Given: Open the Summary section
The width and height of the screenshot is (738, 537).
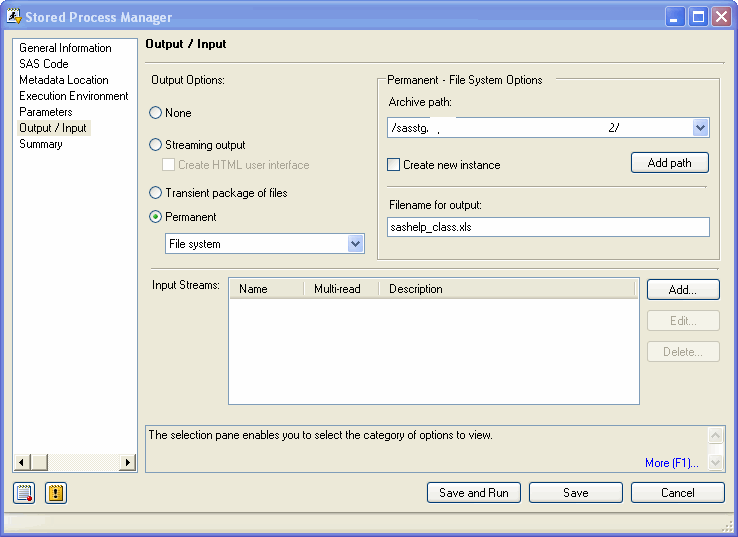Looking at the screenshot, I should pos(41,144).
